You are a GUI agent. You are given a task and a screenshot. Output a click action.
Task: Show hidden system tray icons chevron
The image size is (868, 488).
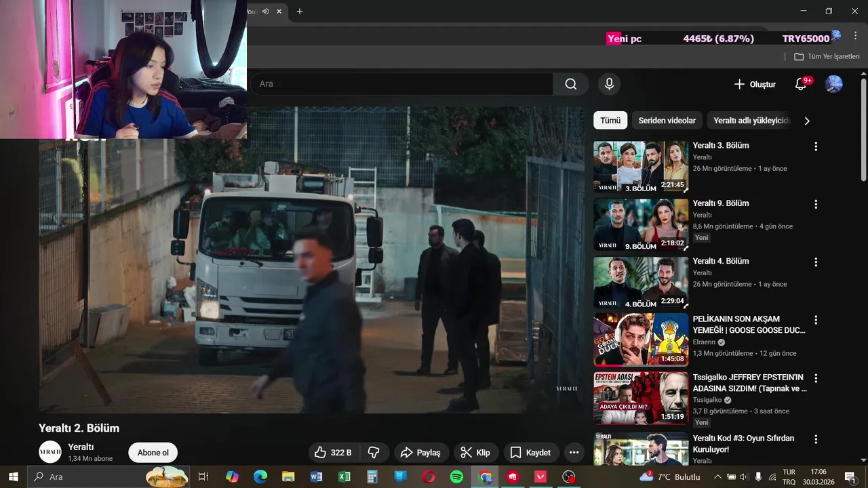pos(717,477)
